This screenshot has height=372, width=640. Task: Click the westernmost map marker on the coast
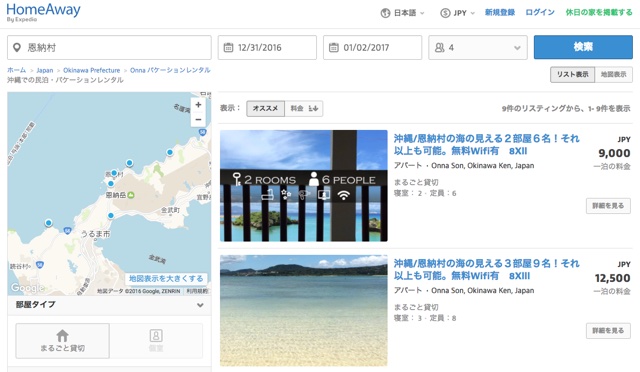49,223
